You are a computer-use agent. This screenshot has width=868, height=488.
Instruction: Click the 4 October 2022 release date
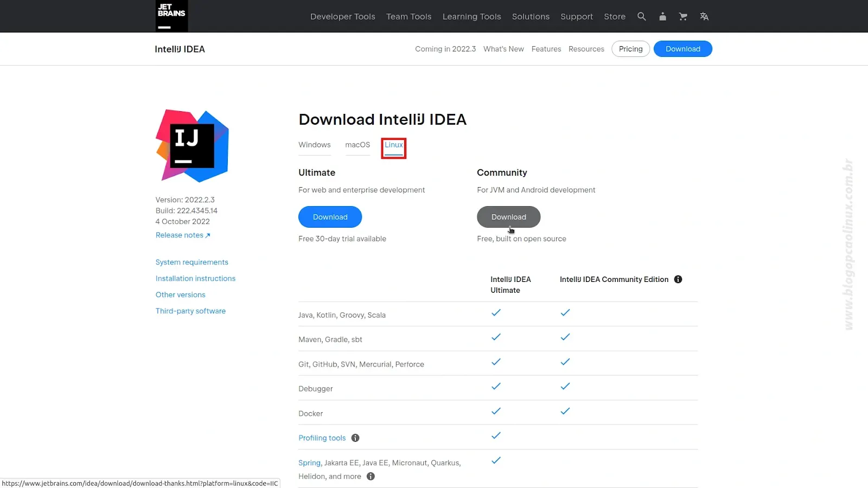point(183,221)
